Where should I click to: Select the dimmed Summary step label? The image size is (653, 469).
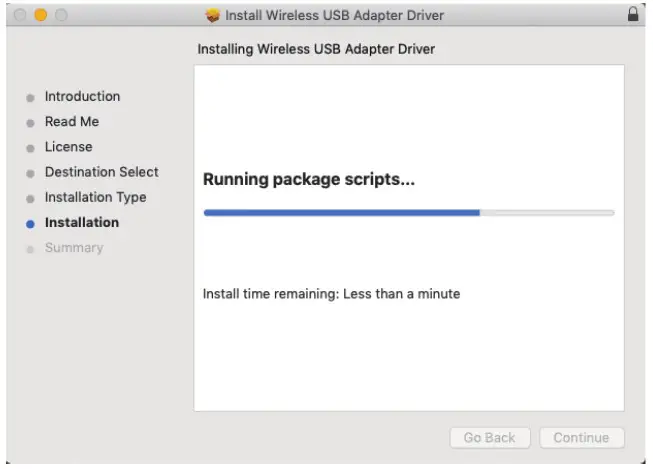click(x=73, y=248)
